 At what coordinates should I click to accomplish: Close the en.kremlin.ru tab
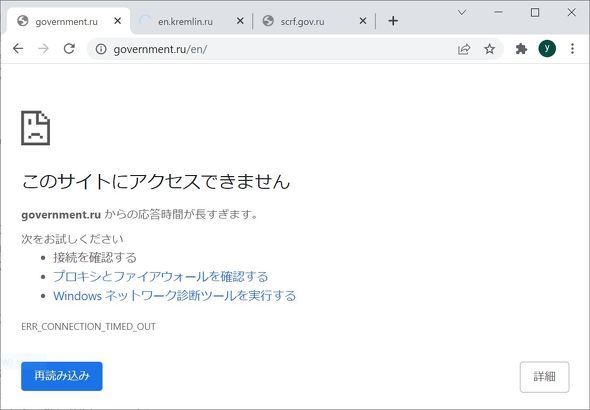click(x=240, y=21)
